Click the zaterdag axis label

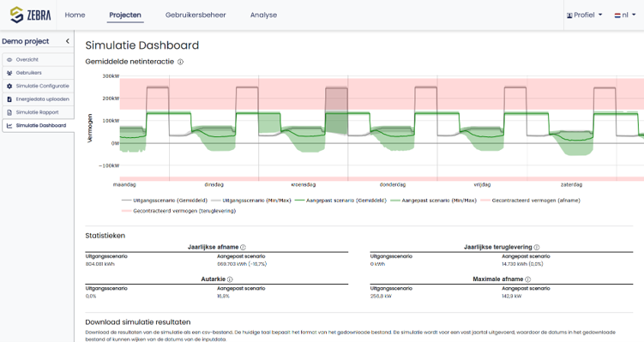(572, 185)
